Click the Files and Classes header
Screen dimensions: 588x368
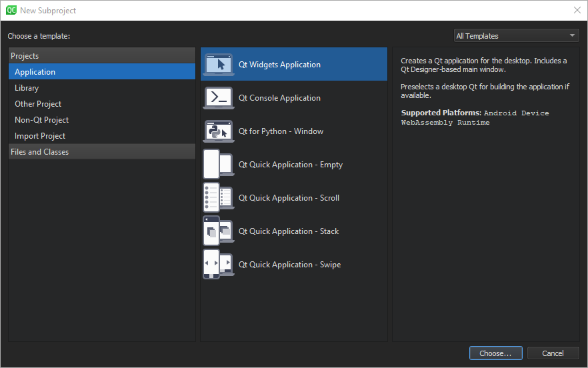(39, 152)
